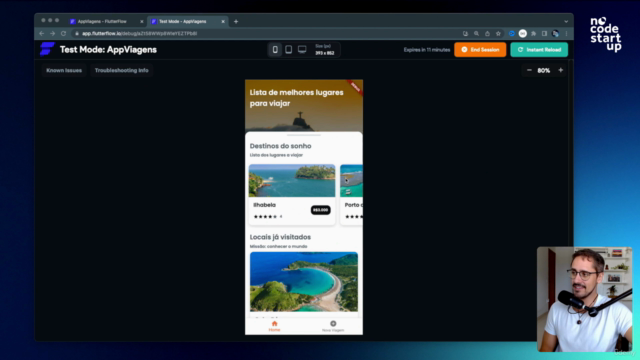Image resolution: width=640 pixels, height=360 pixels.
Task: Click the 80% zoom level value
Action: click(544, 70)
